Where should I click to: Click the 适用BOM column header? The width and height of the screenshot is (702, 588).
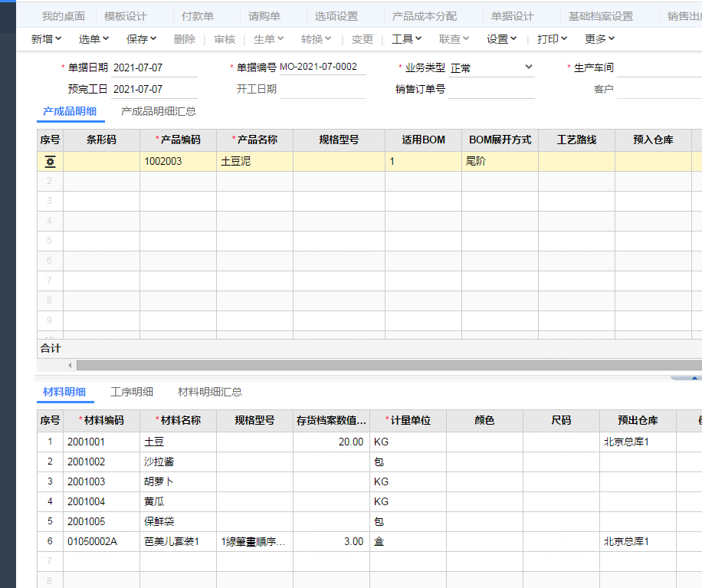coord(424,140)
